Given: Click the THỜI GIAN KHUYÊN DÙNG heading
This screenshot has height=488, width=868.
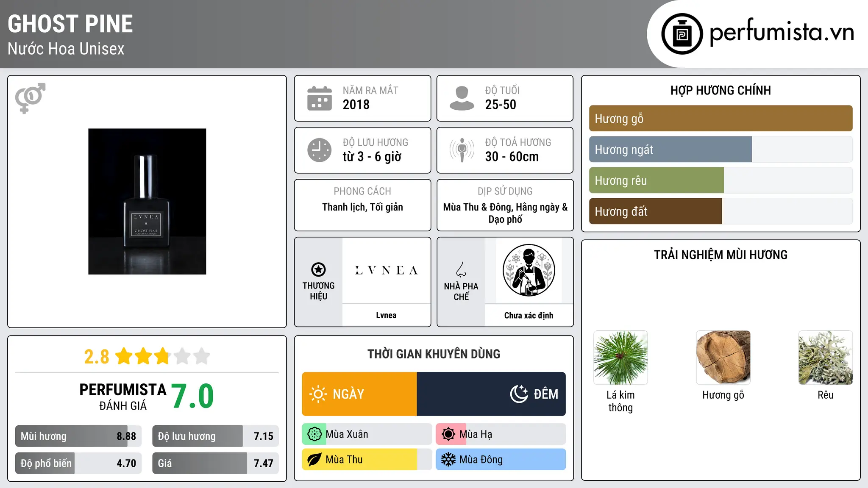Looking at the screenshot, I should [x=434, y=354].
